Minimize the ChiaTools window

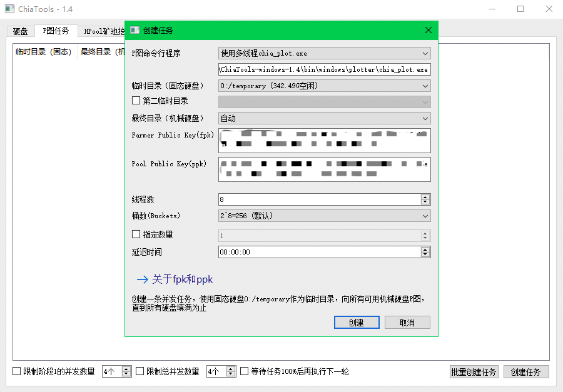tap(492, 9)
